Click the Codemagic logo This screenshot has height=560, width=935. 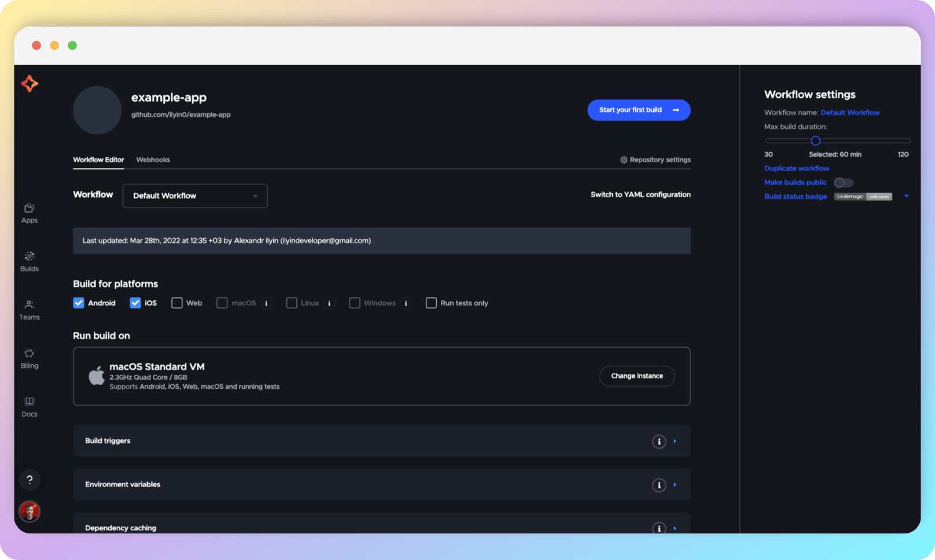pyautogui.click(x=29, y=83)
